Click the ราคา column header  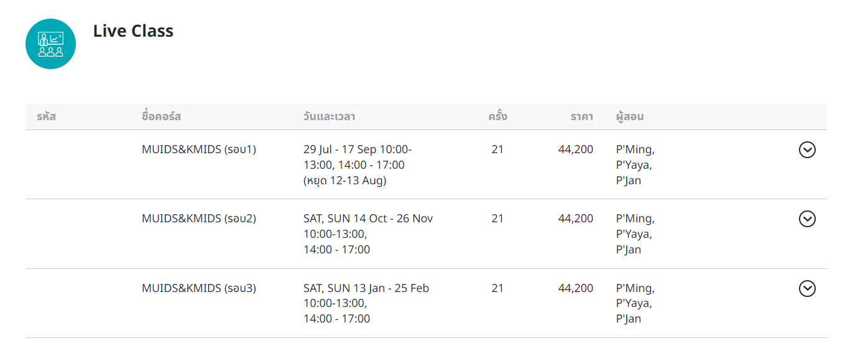[x=582, y=116]
